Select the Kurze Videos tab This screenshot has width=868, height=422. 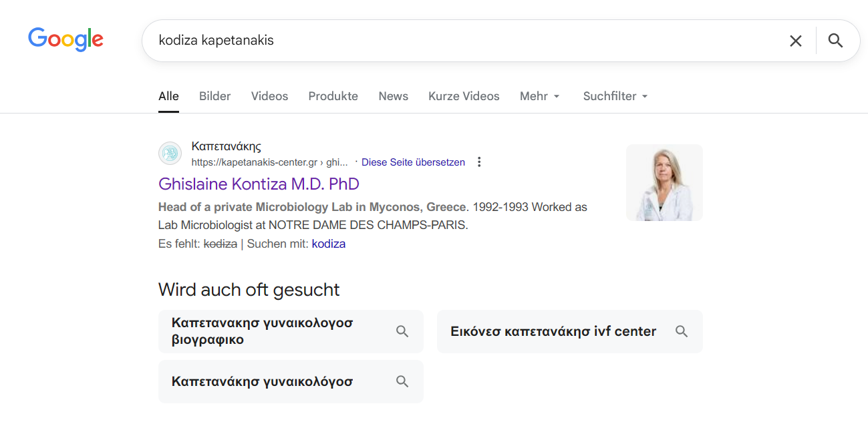[464, 96]
